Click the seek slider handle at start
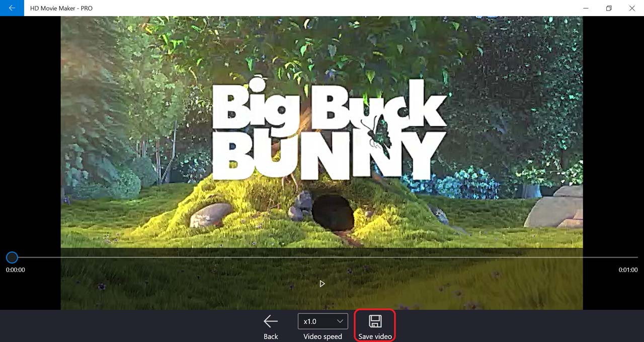The image size is (644, 342). tap(12, 258)
